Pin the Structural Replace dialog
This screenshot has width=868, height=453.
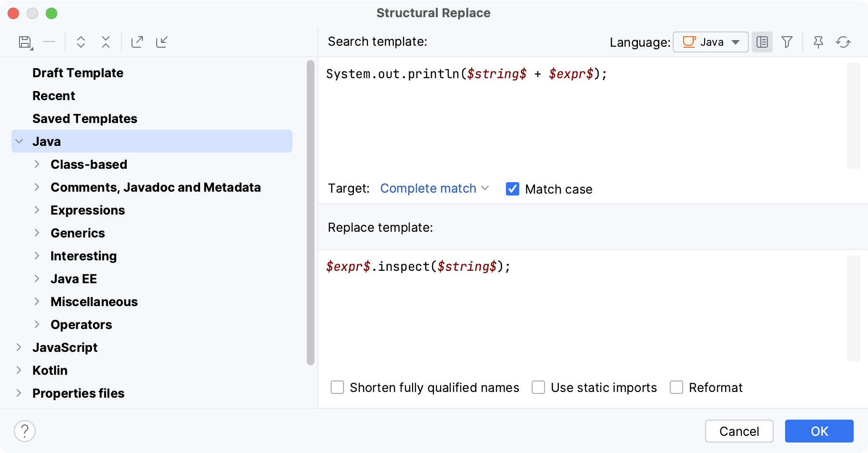click(x=818, y=42)
